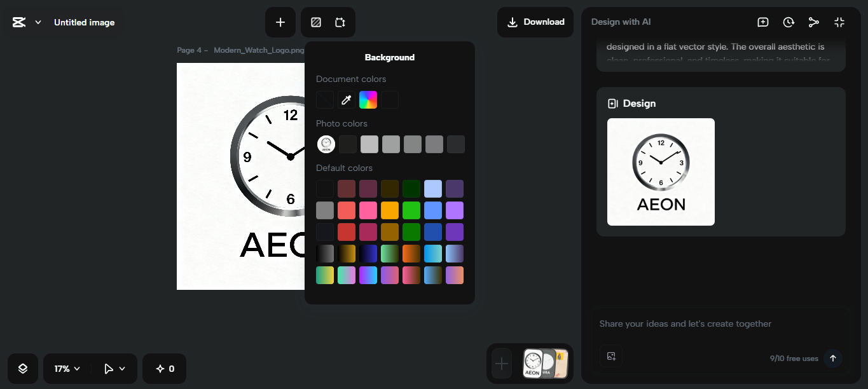Screen dimensions: 868x389
Task: Pick the green swatch from Default colors
Action: [411, 210]
